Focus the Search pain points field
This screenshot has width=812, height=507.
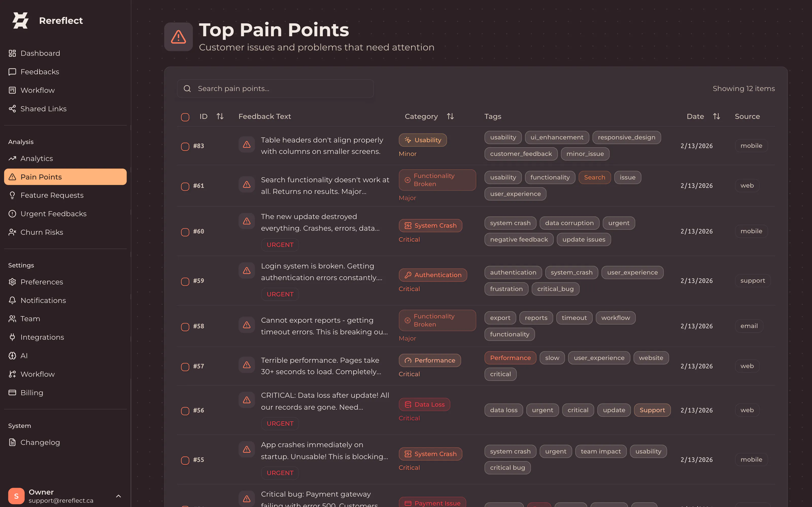[276, 88]
